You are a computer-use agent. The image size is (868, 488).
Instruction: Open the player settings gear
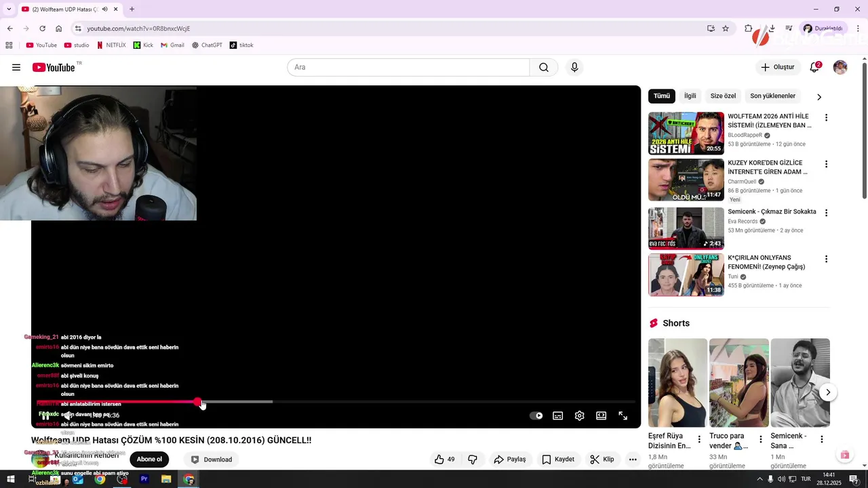(x=580, y=415)
